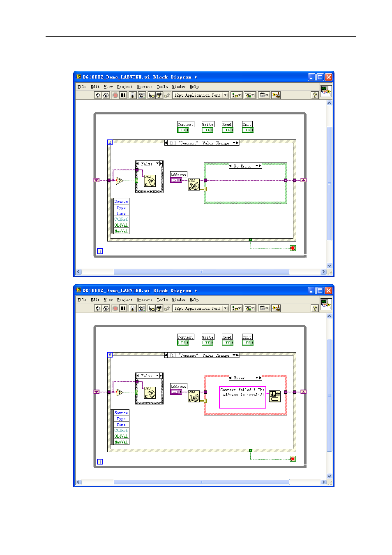Click the one-button dialog node in the Error case
The width and height of the screenshot is (392, 555).
275,396
